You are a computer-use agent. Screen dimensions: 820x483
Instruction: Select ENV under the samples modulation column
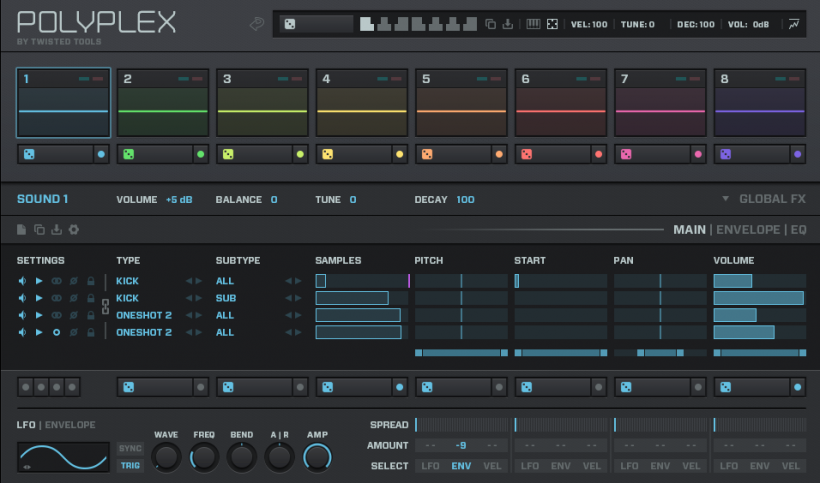(461, 465)
